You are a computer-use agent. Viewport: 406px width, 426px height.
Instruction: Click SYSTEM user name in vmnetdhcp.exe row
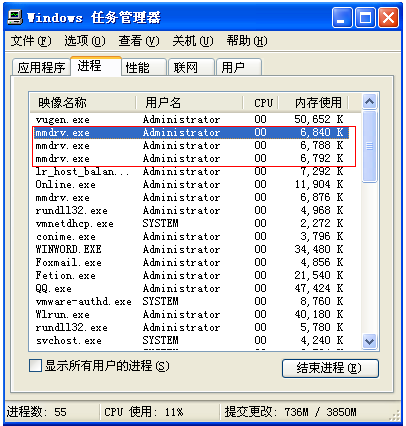click(161, 223)
